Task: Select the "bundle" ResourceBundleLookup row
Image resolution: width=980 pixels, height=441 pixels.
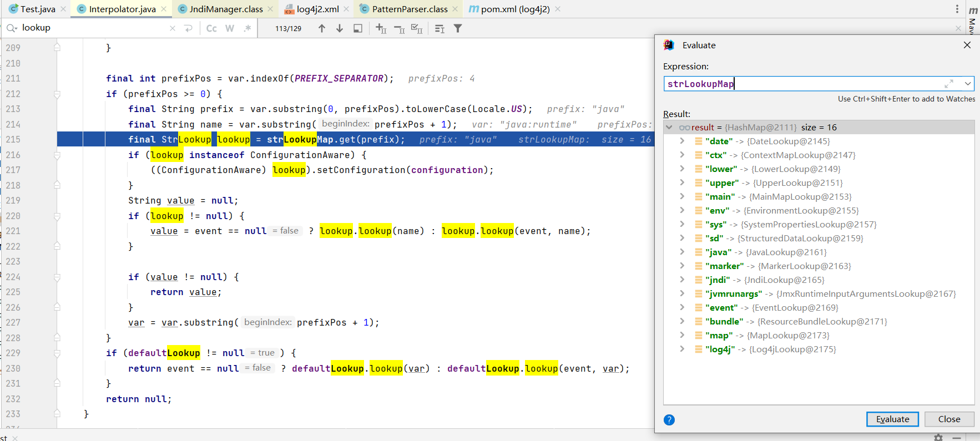Action: click(x=819, y=321)
